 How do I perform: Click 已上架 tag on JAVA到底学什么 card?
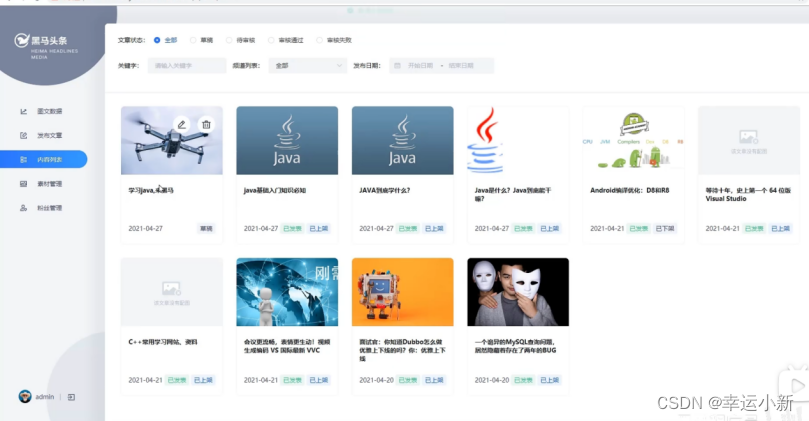pyautogui.click(x=434, y=229)
